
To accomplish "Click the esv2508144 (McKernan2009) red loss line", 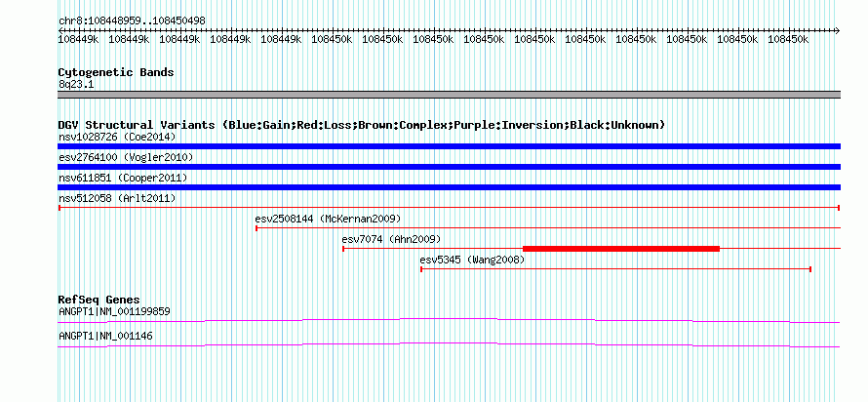I will (x=548, y=227).
